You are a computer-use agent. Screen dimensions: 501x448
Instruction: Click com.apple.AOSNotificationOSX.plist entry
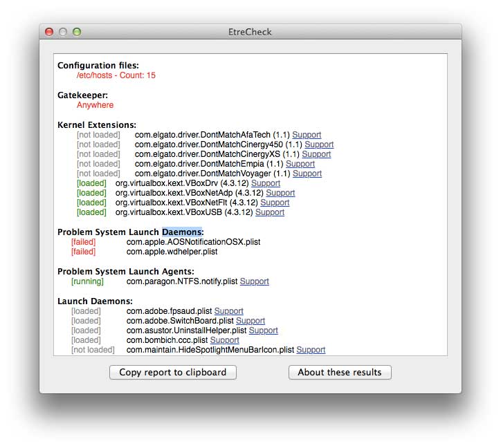193,242
